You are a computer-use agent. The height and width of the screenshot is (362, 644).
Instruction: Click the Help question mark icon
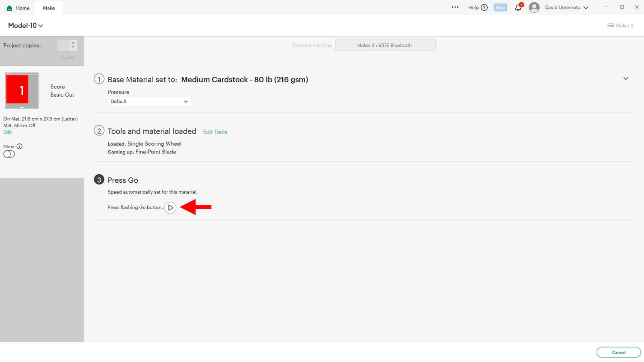[x=484, y=8]
